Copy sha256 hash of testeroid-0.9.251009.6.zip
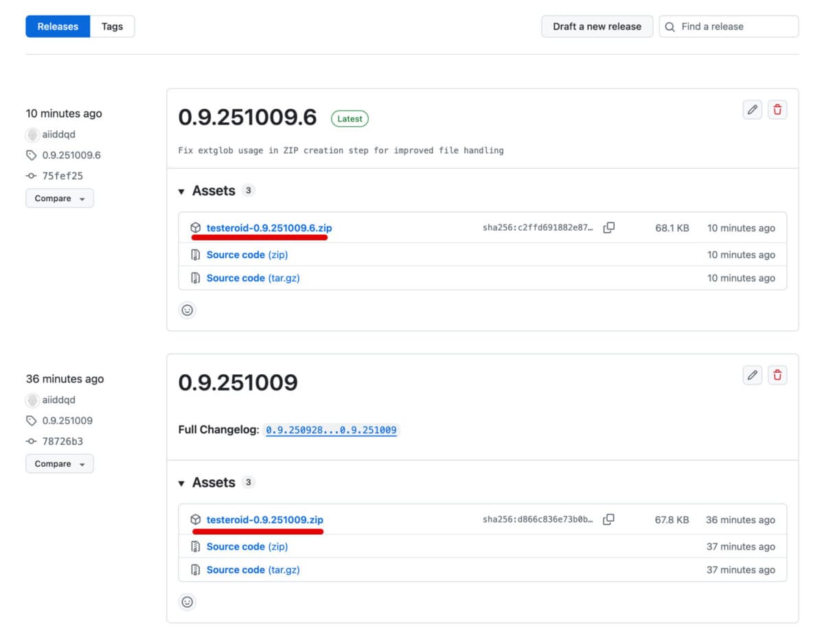Screen dimensions: 824x644 (x=608, y=228)
